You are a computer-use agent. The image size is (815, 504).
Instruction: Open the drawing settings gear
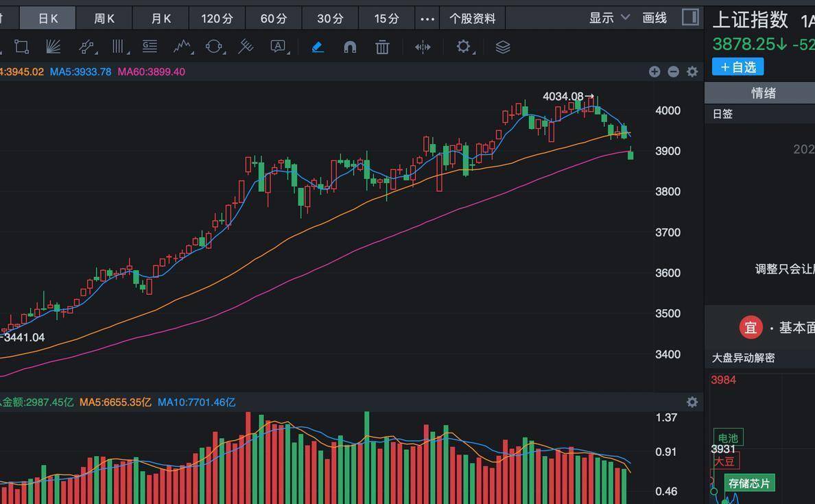coord(464,47)
